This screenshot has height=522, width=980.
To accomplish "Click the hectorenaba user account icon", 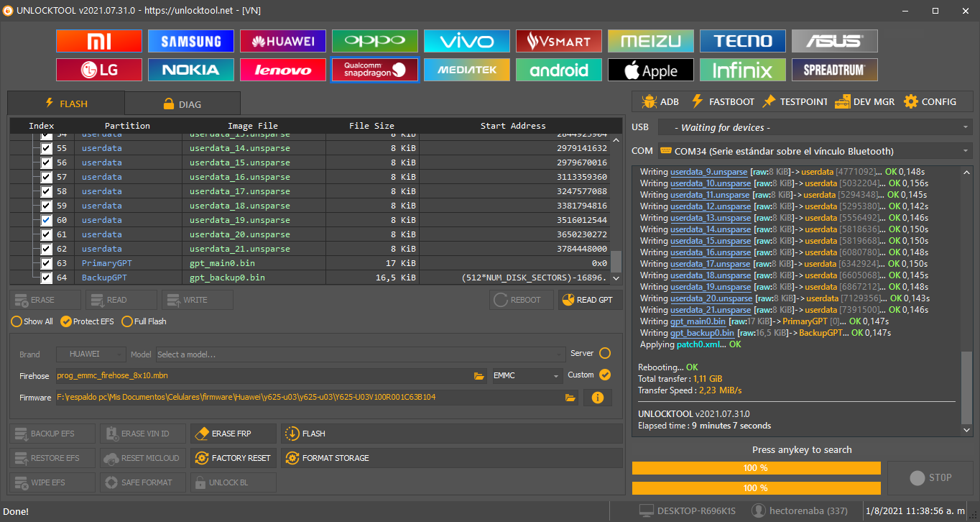I will coord(758,510).
